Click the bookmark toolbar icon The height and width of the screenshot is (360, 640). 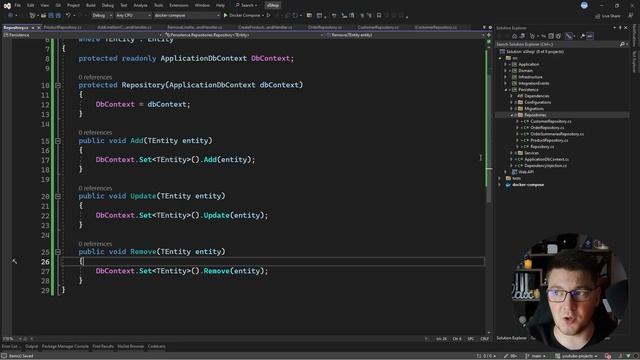pos(379,16)
